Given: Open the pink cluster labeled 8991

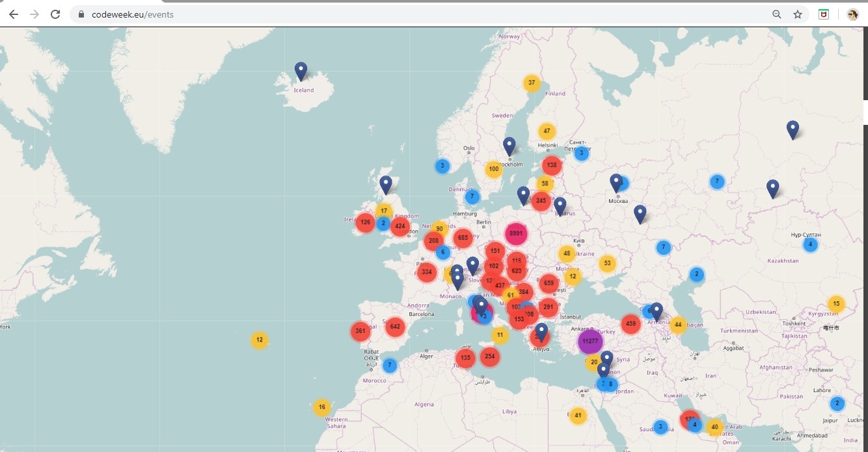Looking at the screenshot, I should coord(516,233).
